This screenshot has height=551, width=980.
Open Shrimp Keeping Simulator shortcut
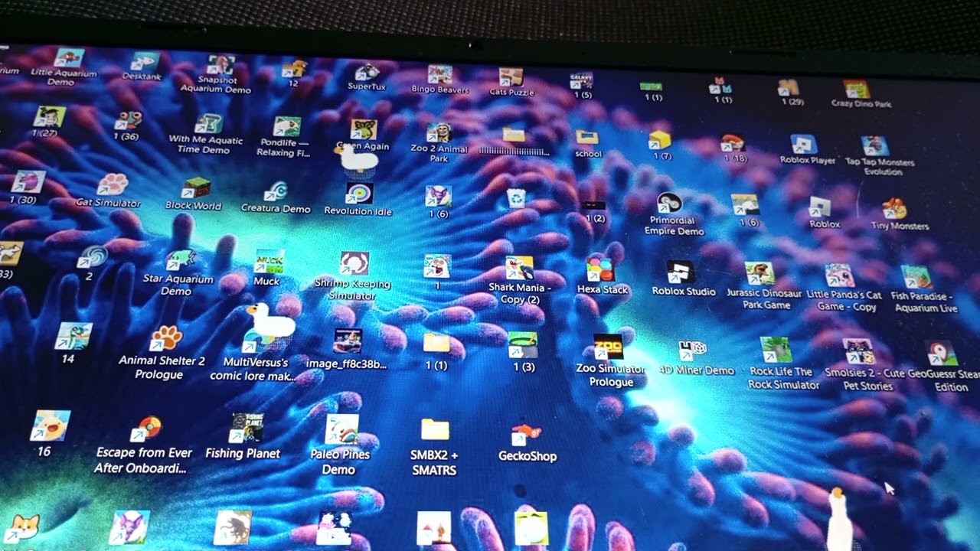tap(354, 264)
